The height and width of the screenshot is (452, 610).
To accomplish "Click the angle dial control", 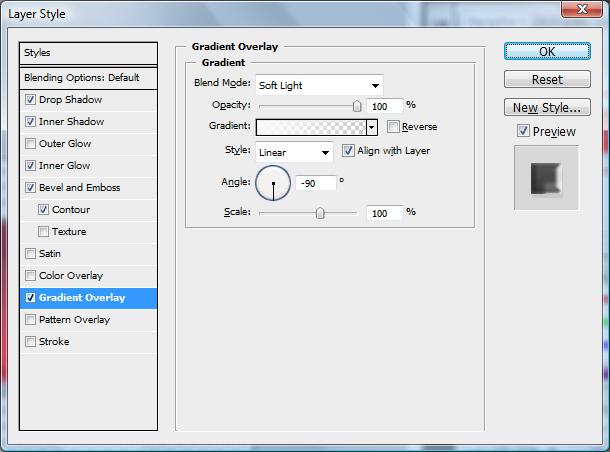I will (x=273, y=183).
